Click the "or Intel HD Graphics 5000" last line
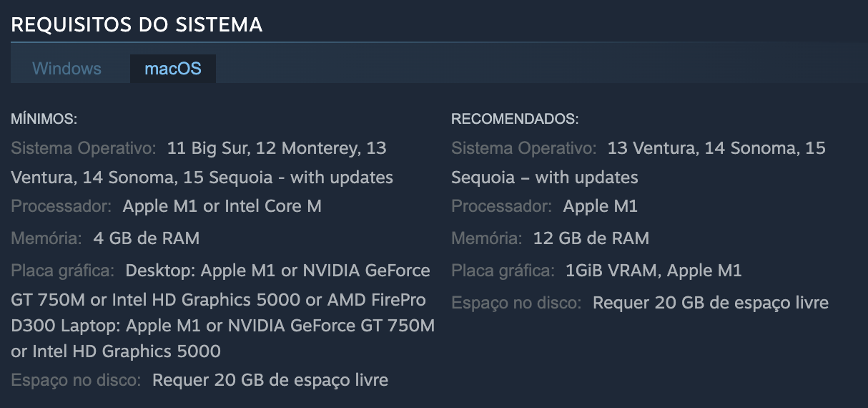 point(116,351)
